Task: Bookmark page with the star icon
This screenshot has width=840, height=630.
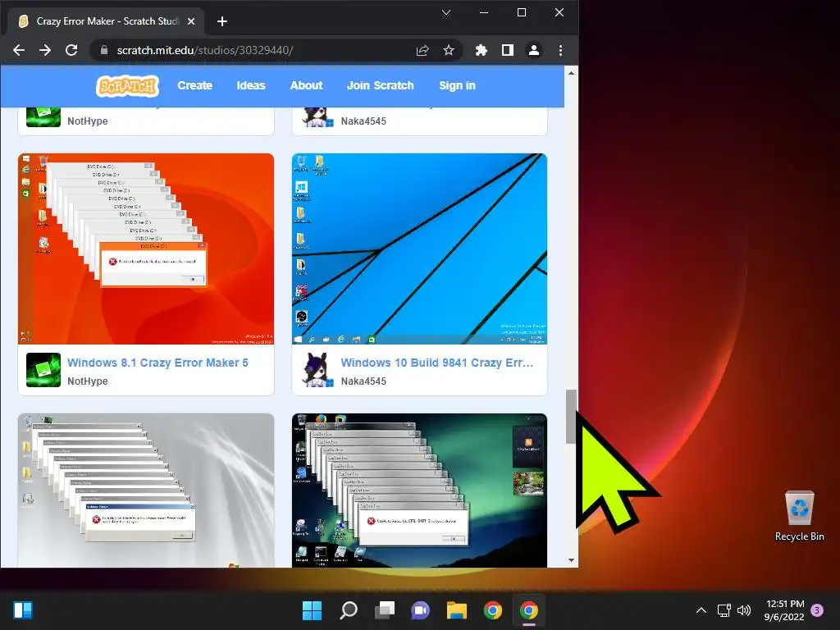Action: 449,50
